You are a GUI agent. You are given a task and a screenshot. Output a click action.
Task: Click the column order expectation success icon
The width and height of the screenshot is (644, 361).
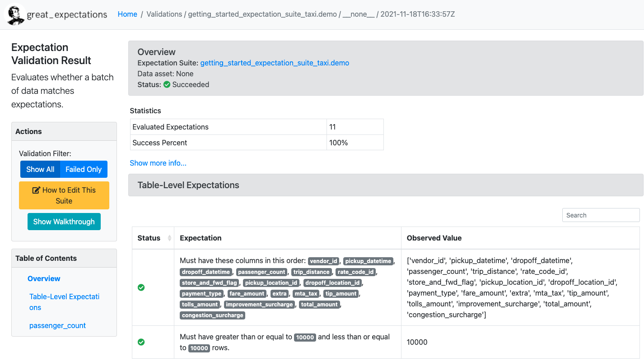click(x=141, y=287)
